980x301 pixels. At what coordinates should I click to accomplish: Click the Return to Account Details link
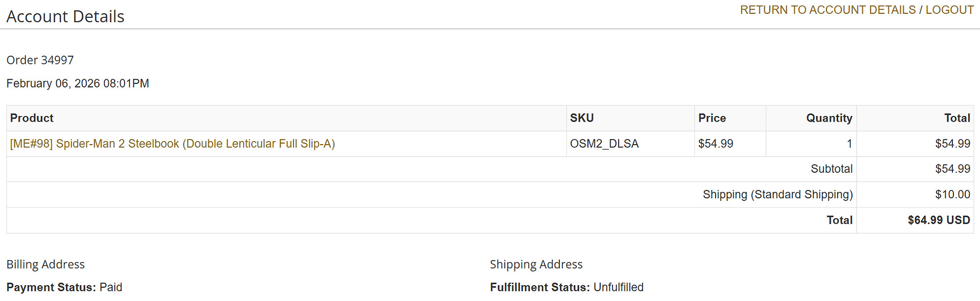coord(827,10)
